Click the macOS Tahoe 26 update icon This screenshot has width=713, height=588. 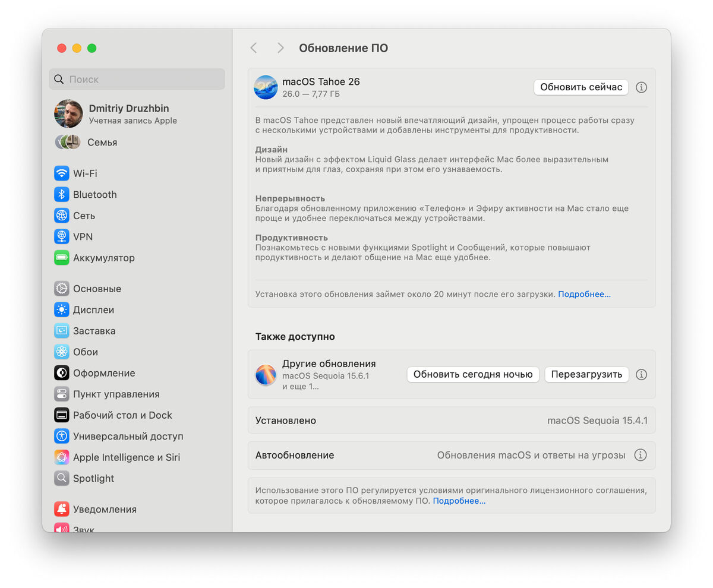pyautogui.click(x=266, y=87)
